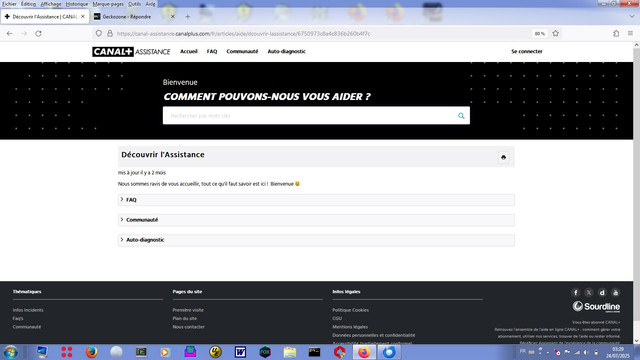Go back with the browser back arrow
Image resolution: width=640 pixels, height=360 pixels.
click(x=9, y=33)
